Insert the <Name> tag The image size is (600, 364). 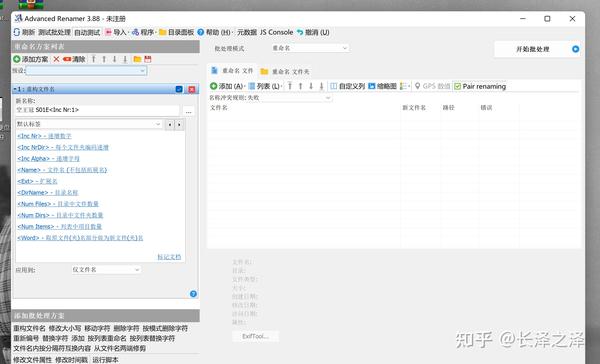(x=62, y=170)
